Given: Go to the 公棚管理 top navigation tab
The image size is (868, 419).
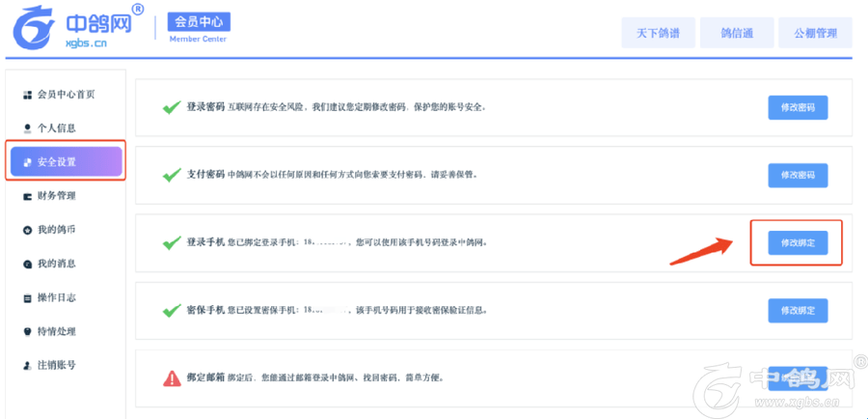Looking at the screenshot, I should point(815,33).
